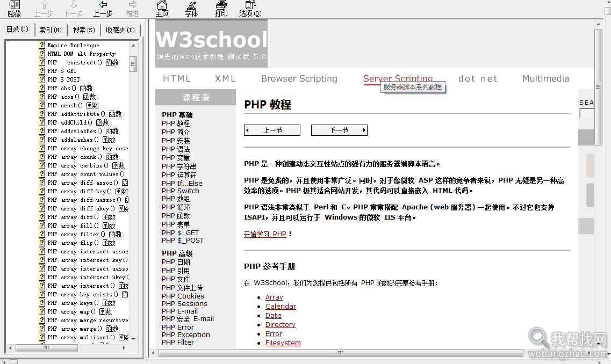Click the content pane vertical scrollbar thumb
The height and width of the screenshot is (364, 611).
(x=598, y=87)
